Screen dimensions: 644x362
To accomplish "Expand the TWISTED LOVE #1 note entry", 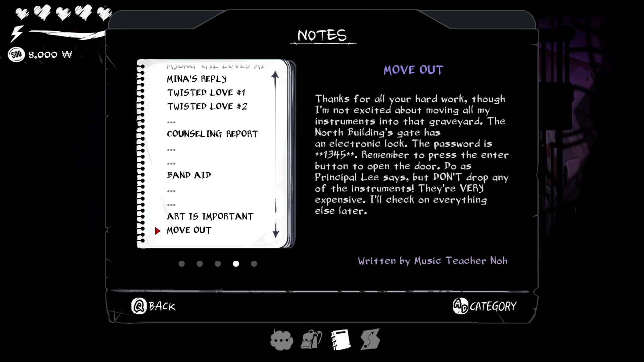I will 206,93.
